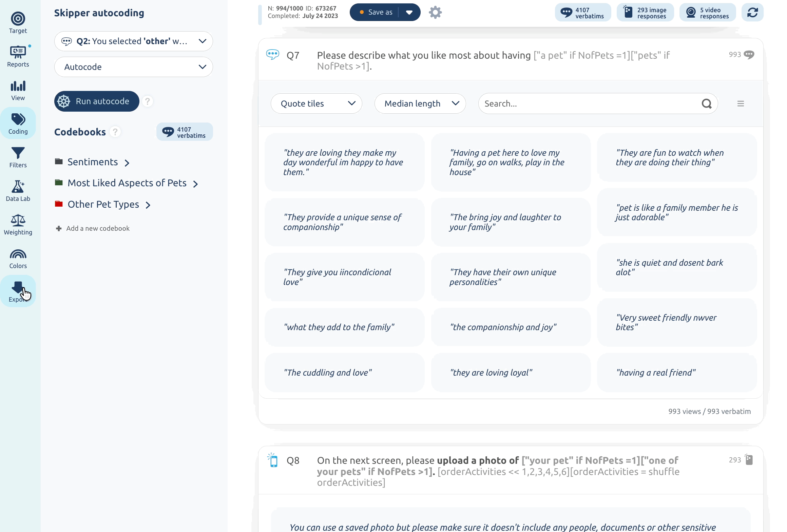Open the Weighting scales section
The width and height of the screenshot is (787, 532).
(18, 224)
